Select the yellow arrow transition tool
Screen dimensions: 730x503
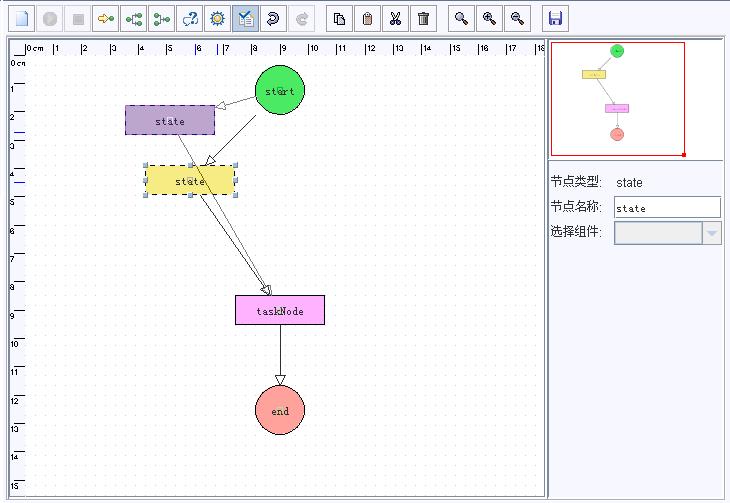pyautogui.click(x=106, y=19)
